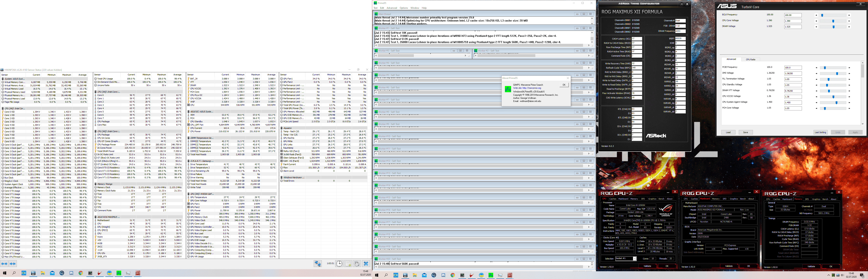Open HWiNFO sensor settings gear icon

(x=357, y=264)
